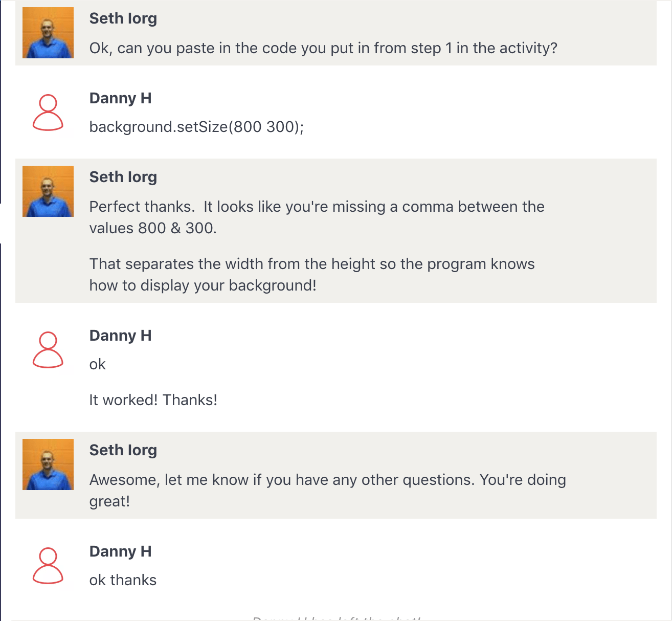Viewport: 672px width, 621px height.
Task: Click Danny's avatar icon next to "It worked!"
Action: pyautogui.click(x=48, y=350)
